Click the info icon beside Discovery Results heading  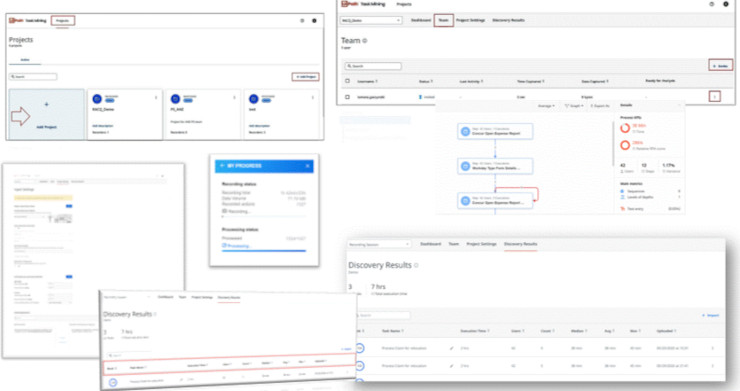[x=416, y=265]
